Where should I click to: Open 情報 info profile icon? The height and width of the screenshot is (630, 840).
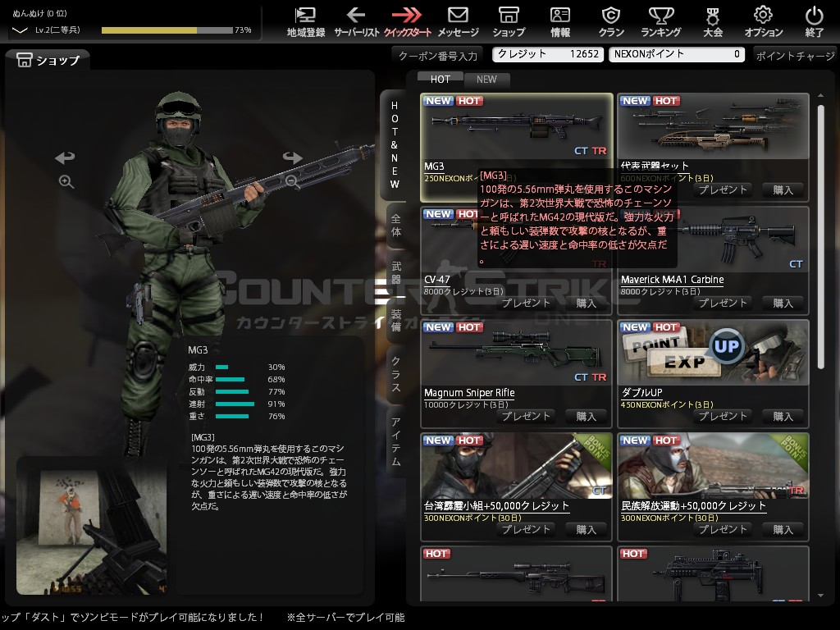(560, 21)
